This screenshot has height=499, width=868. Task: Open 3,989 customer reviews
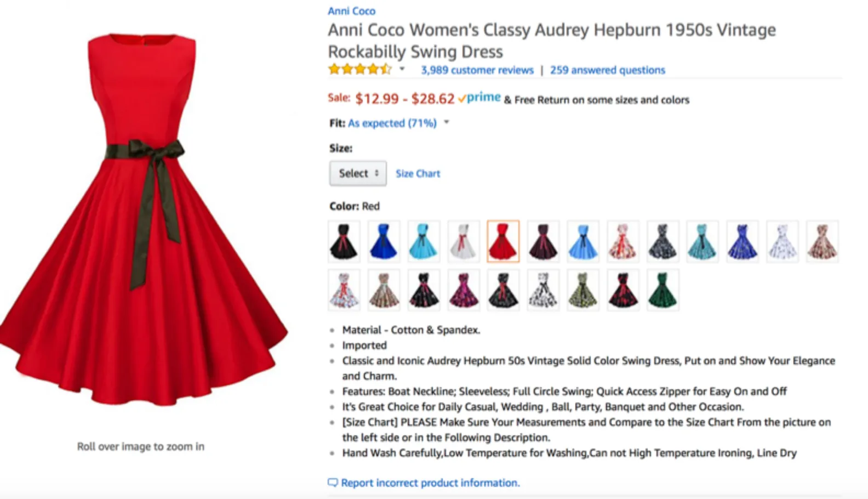pyautogui.click(x=477, y=70)
